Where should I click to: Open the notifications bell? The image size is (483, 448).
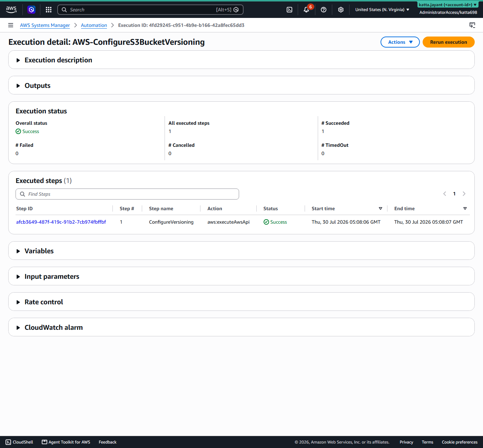[x=306, y=10]
